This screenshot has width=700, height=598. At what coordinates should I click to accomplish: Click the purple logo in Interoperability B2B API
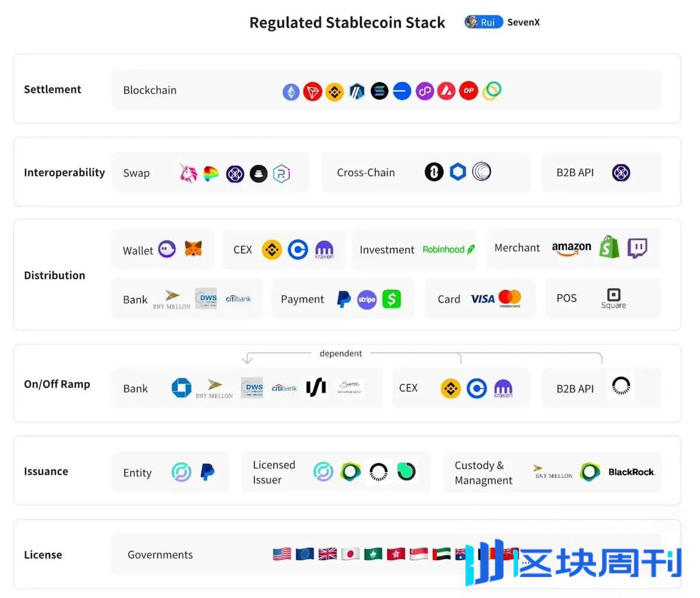[x=621, y=173]
